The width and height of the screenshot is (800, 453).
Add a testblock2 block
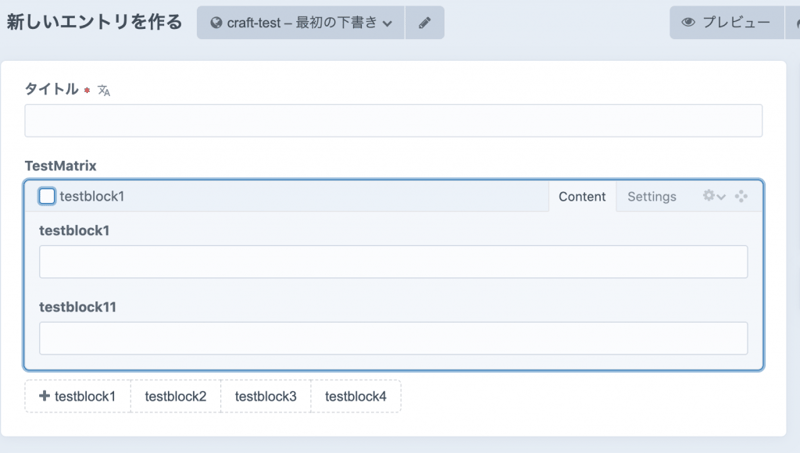click(176, 396)
